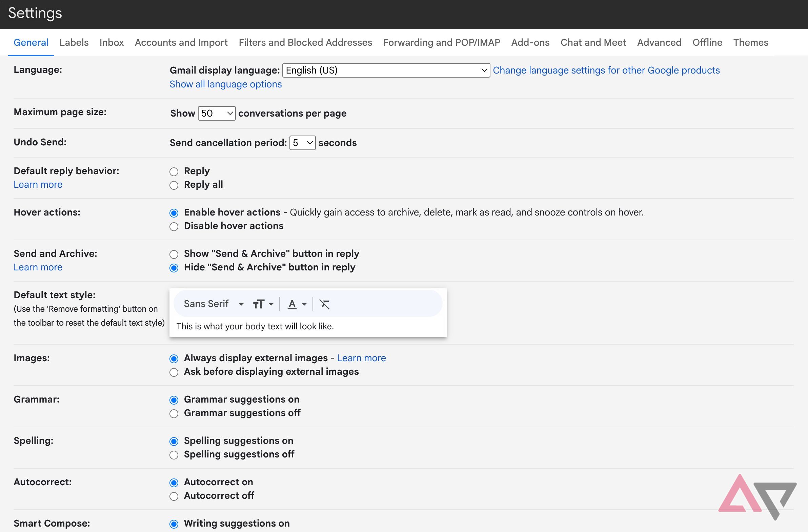Select Reply all as default behavior

(x=174, y=185)
